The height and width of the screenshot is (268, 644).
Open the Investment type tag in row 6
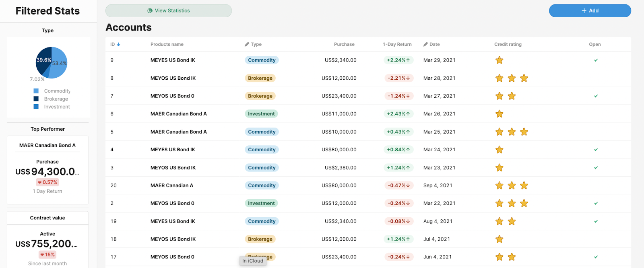(x=261, y=114)
